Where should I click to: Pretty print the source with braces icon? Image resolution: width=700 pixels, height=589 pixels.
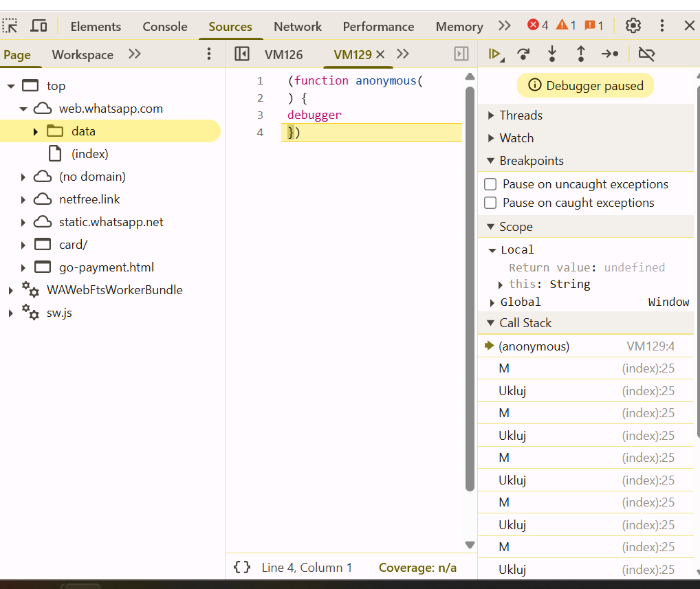pos(242,567)
